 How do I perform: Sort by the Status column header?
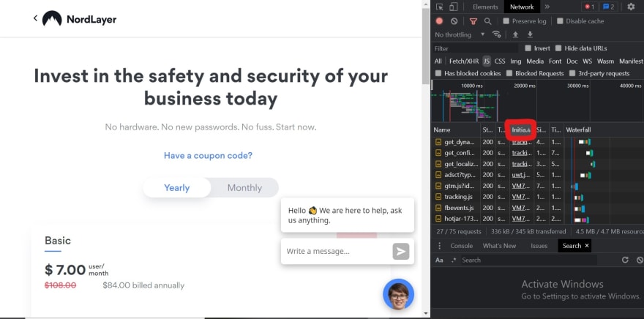[488, 130]
